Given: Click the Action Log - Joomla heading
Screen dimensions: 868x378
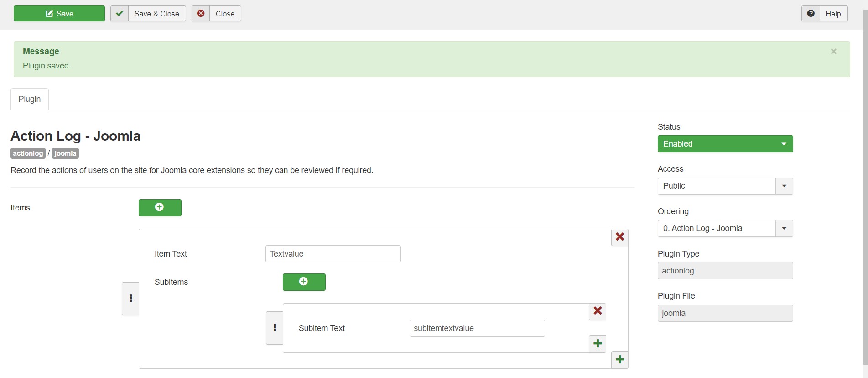Looking at the screenshot, I should pyautogui.click(x=75, y=136).
